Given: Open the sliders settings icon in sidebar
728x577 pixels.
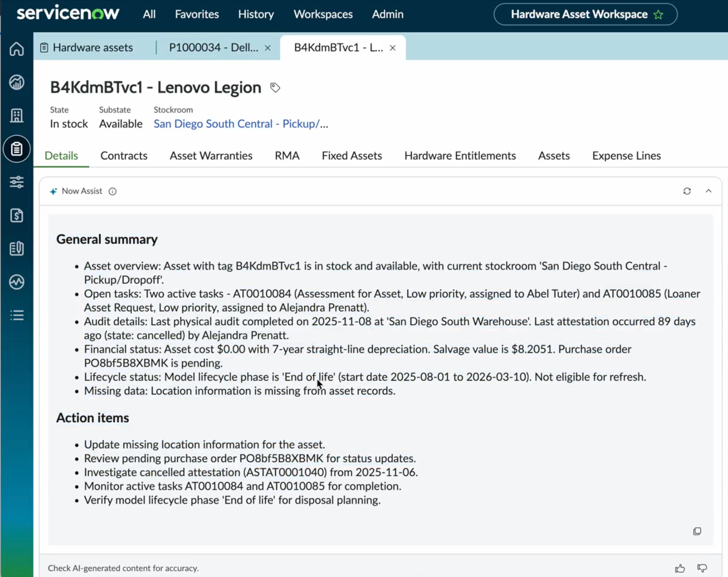Looking at the screenshot, I should 17,182.
